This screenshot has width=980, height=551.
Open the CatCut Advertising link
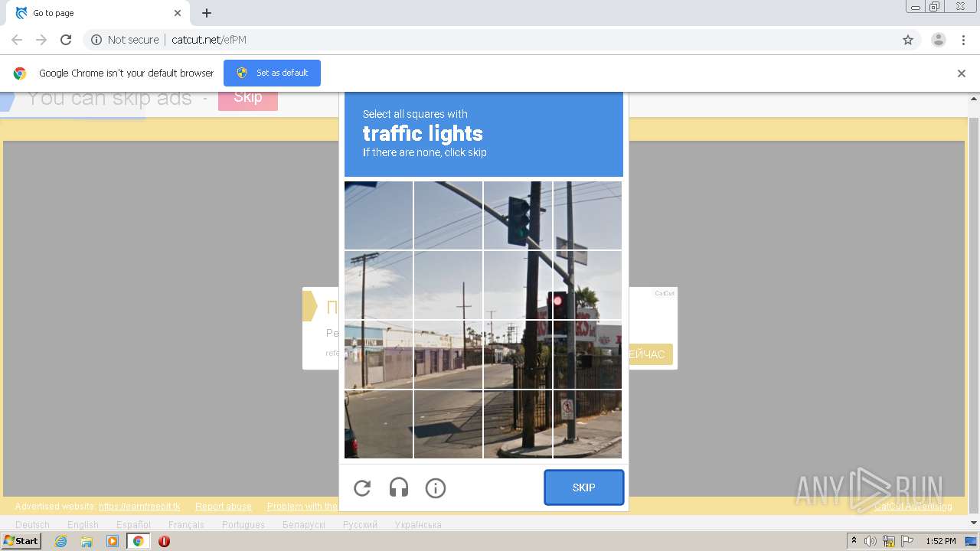click(x=913, y=507)
